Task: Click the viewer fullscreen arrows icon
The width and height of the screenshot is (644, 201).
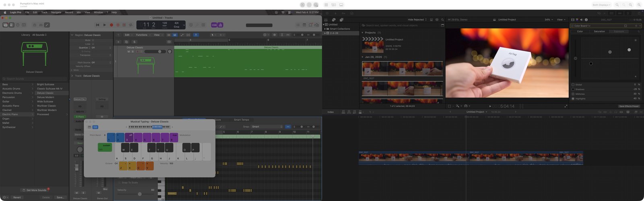Action: [x=566, y=106]
